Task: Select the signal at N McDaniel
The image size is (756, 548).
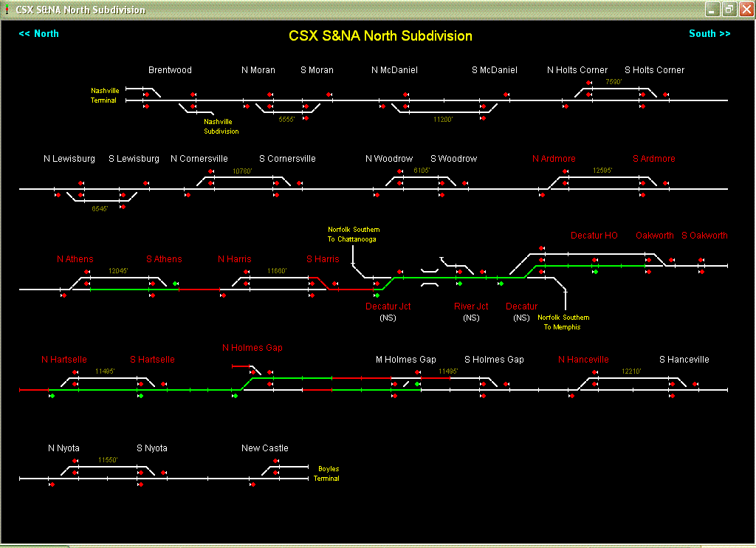Action: tap(405, 95)
